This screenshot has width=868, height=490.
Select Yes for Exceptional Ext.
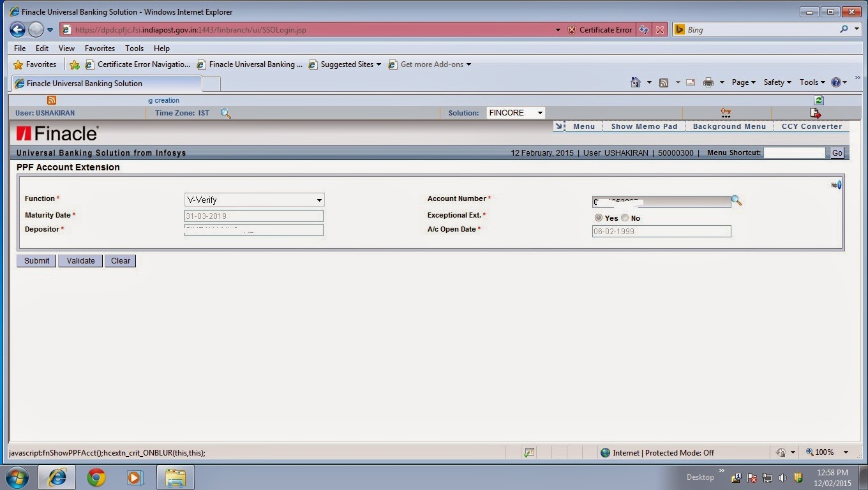click(598, 218)
